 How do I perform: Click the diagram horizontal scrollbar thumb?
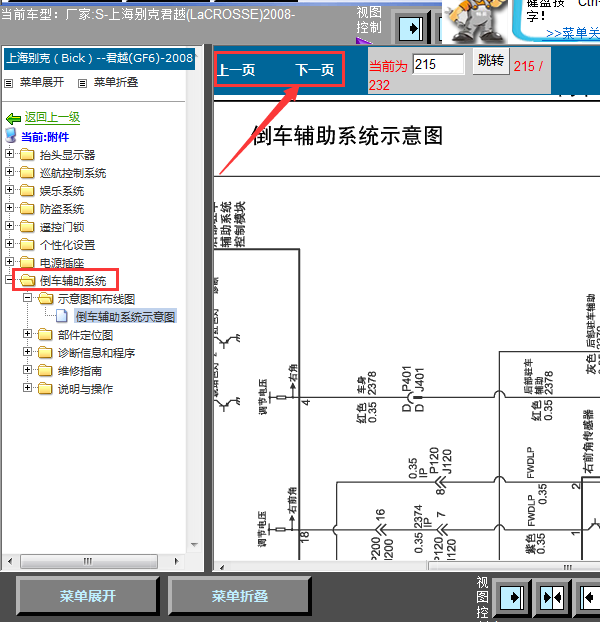514,566
